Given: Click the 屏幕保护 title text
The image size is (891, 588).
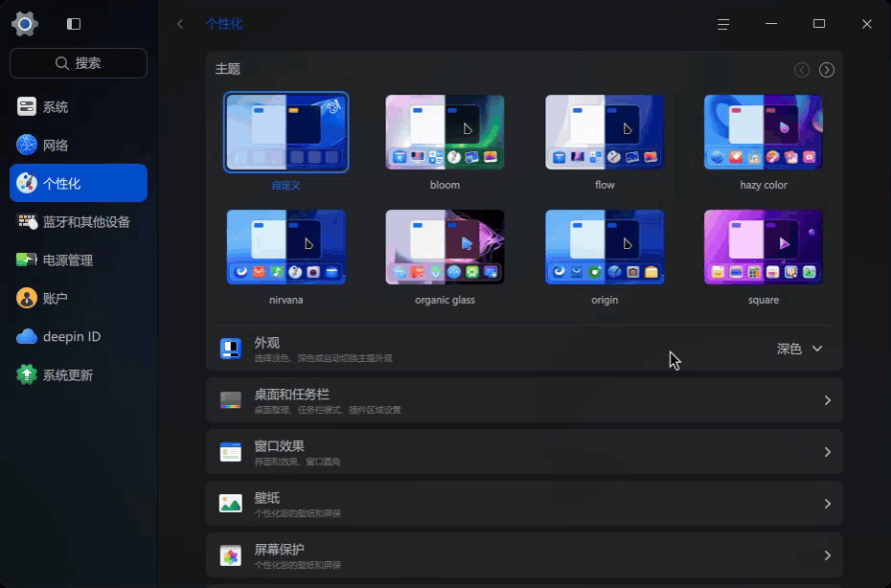Looking at the screenshot, I should click(279, 550).
